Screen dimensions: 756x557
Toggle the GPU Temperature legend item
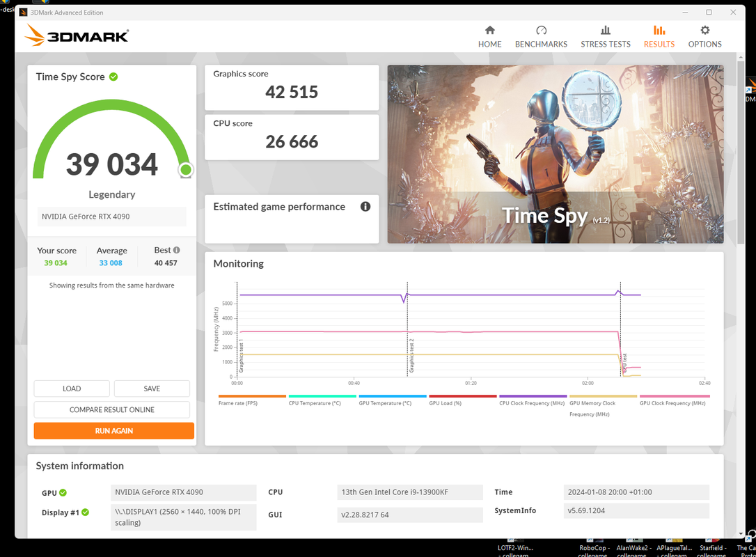pyautogui.click(x=393, y=400)
